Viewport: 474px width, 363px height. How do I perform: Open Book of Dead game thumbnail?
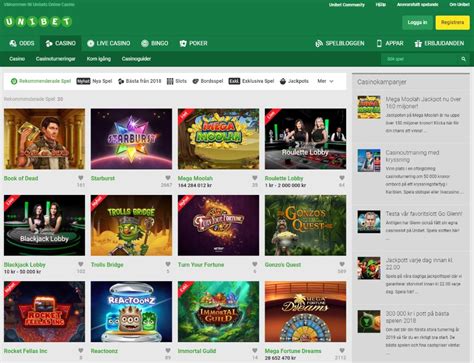[x=44, y=139]
